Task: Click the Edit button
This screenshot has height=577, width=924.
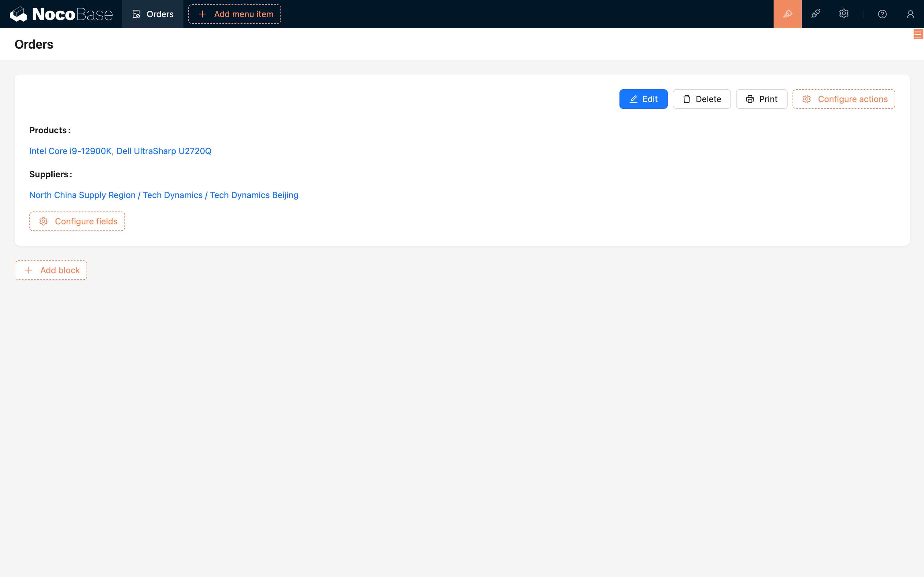Action: [643, 99]
